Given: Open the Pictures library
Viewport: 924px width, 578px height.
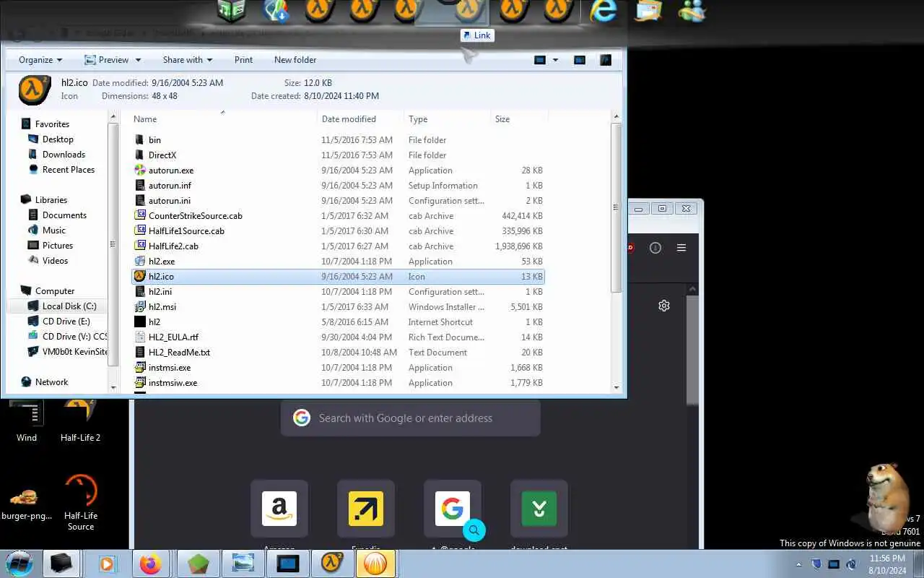Looking at the screenshot, I should [58, 246].
